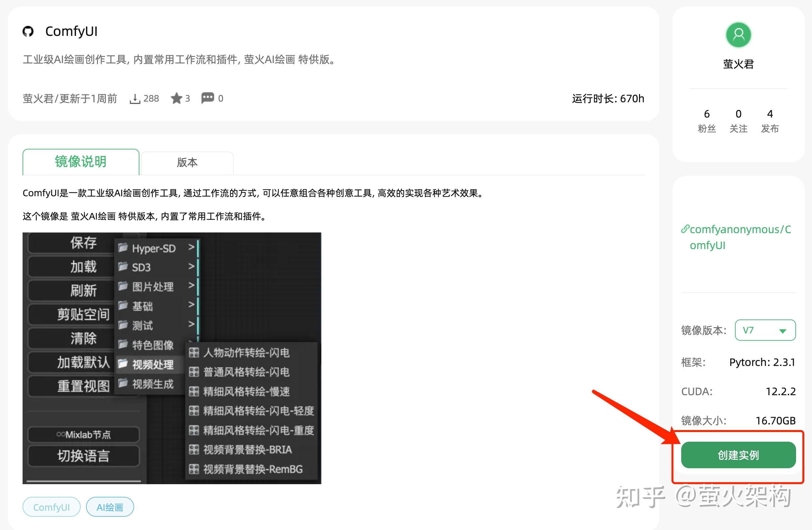Click the AI绘画 tag
The width and height of the screenshot is (812, 530).
pos(110,507)
